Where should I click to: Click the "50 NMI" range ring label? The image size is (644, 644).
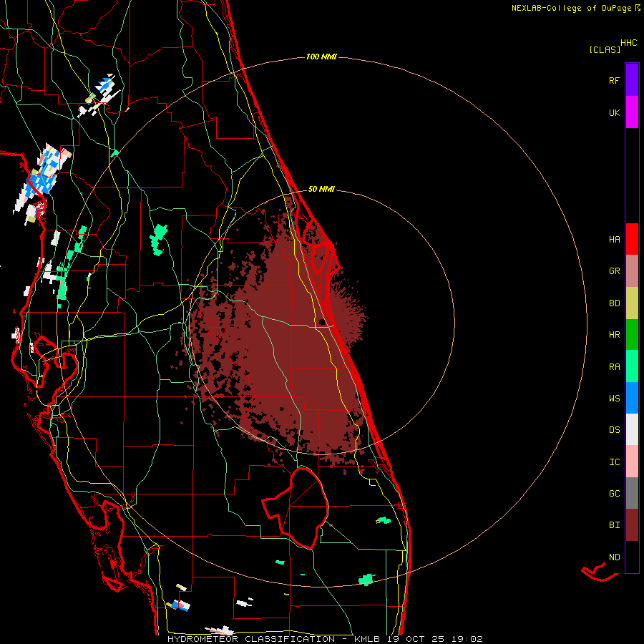tap(321, 190)
